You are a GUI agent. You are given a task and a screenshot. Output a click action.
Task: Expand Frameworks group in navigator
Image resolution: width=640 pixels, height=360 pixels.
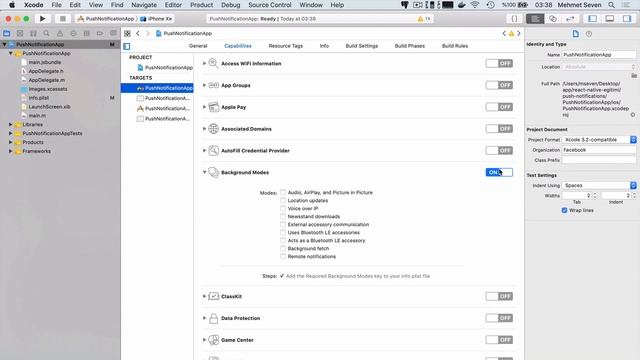pos(11,151)
